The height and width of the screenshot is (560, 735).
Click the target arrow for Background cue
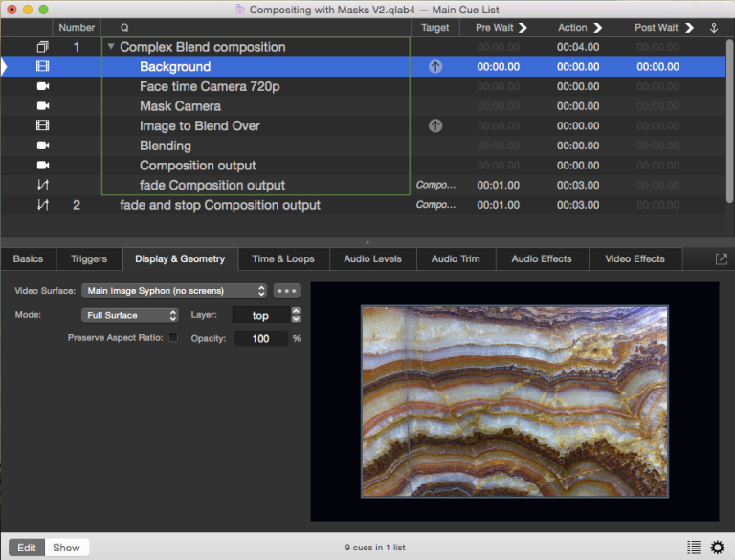(435, 67)
